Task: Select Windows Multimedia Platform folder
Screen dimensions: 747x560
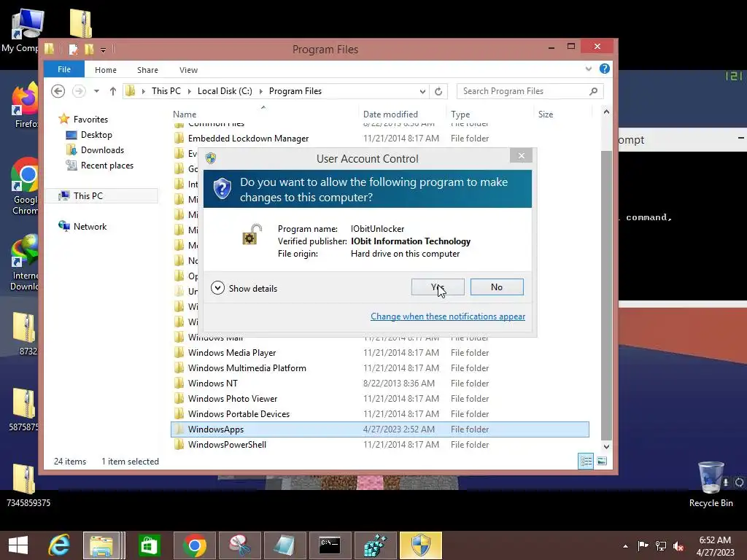Action: (379, 368)
